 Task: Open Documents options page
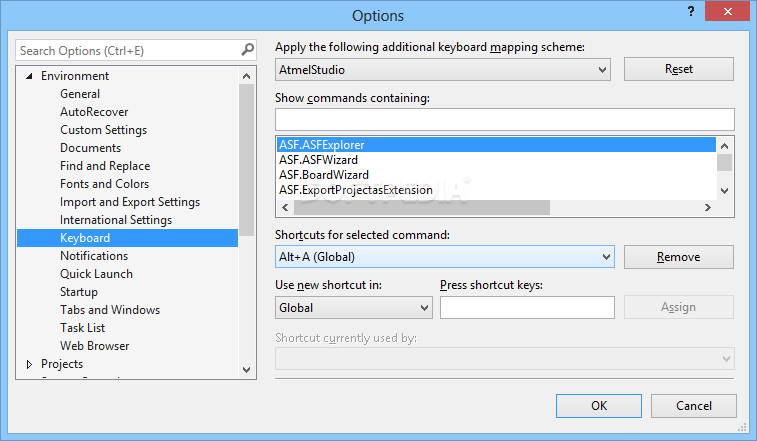(x=90, y=148)
